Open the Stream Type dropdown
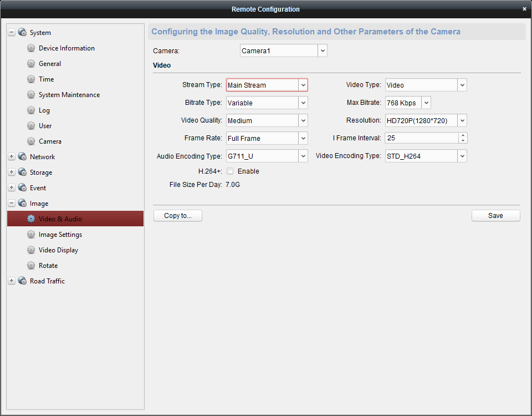This screenshot has height=416, width=532. (x=303, y=85)
